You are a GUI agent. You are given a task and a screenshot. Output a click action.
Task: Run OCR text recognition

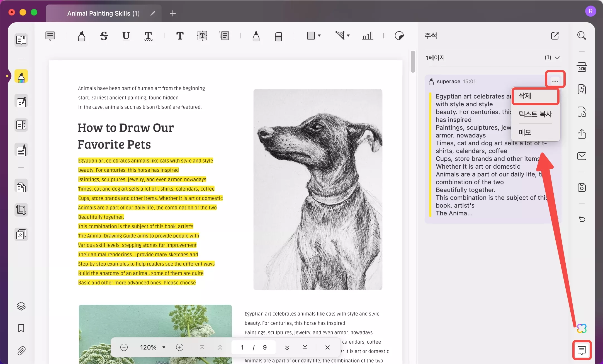coord(582,67)
